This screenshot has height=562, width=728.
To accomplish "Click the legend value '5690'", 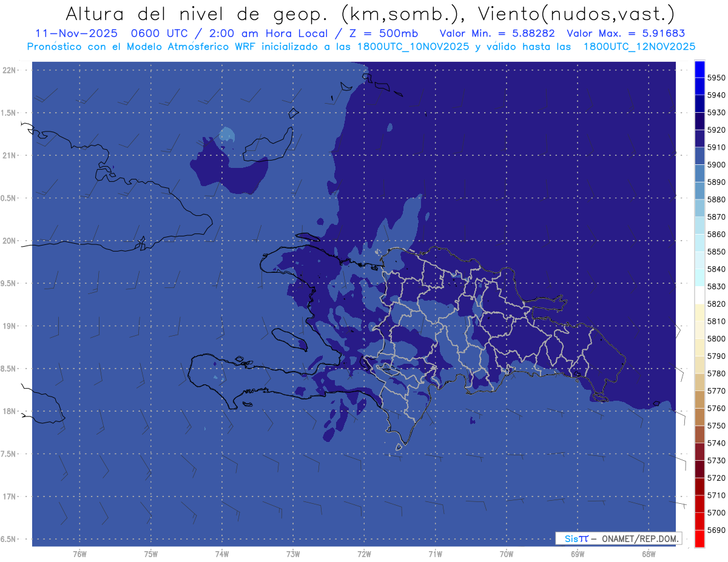I will click(x=716, y=530).
